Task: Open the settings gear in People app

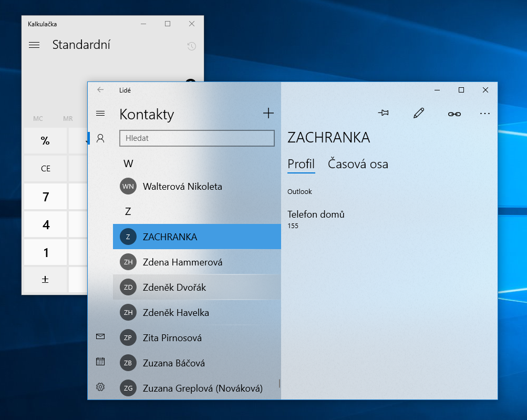Action: (100, 387)
